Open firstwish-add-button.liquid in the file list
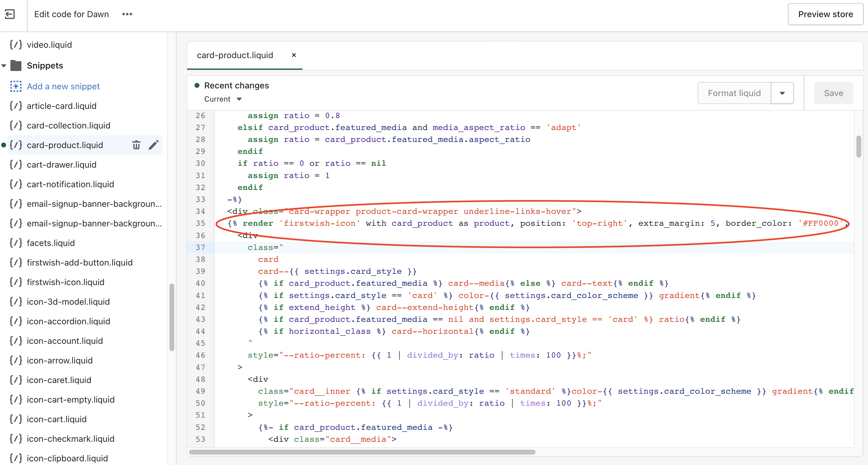Screen dimensions: 868x465 (x=80, y=262)
